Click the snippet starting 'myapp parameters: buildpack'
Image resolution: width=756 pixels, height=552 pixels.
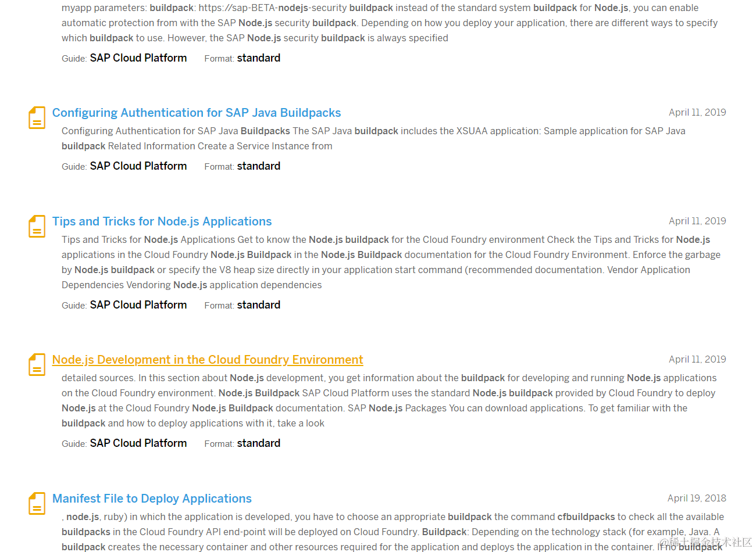tap(390, 23)
